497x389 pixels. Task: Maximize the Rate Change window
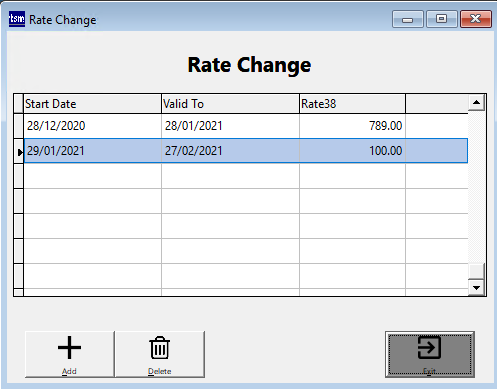pyautogui.click(x=441, y=19)
